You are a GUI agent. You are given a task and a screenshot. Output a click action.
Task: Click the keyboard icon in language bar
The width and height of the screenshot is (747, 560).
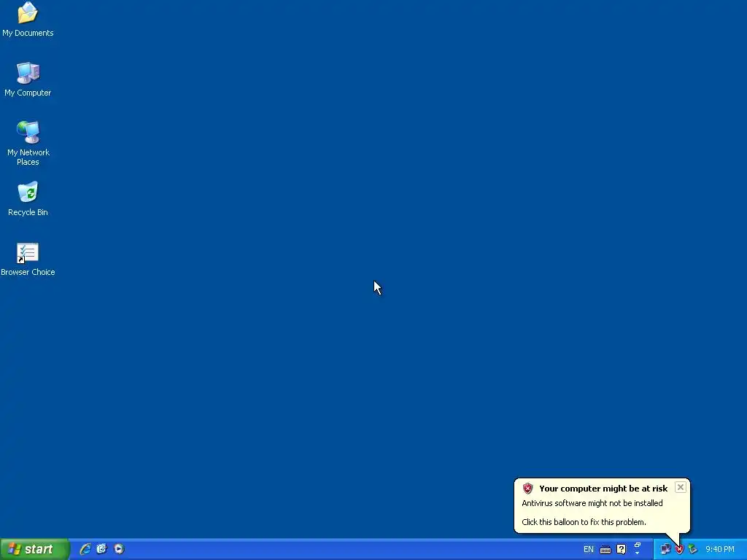coord(605,550)
